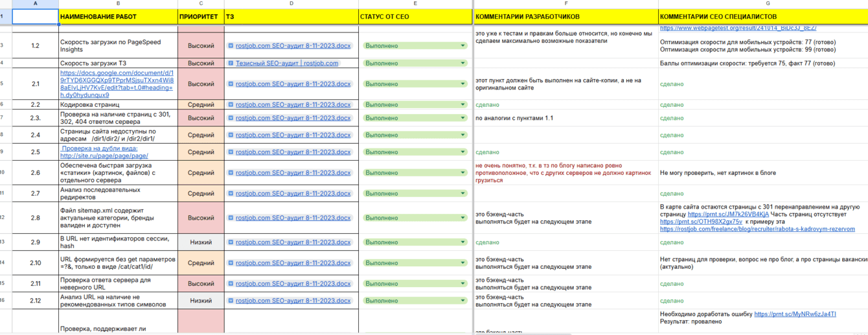Select the Средний priority cell in row 2.10
The image size is (868, 335).
point(201,263)
